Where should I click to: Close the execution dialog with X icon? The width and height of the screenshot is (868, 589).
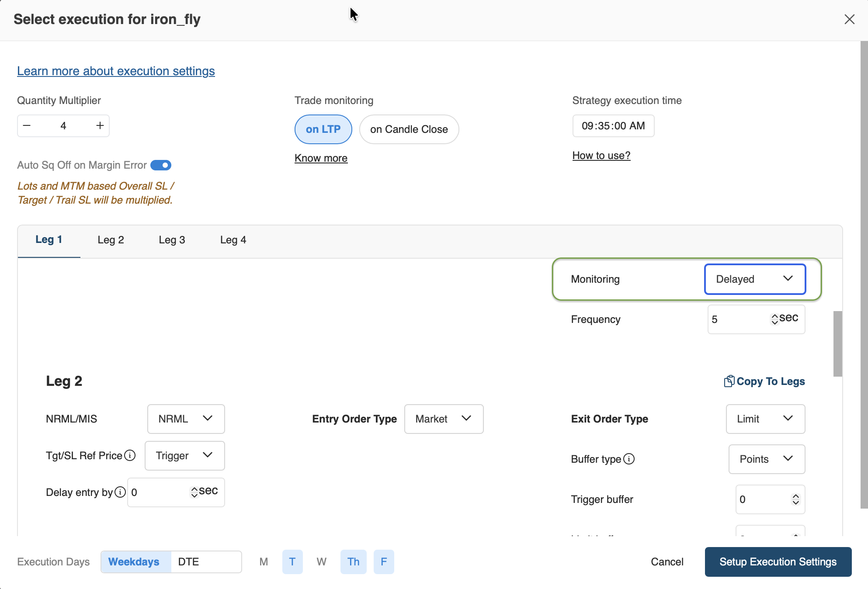pyautogui.click(x=849, y=19)
